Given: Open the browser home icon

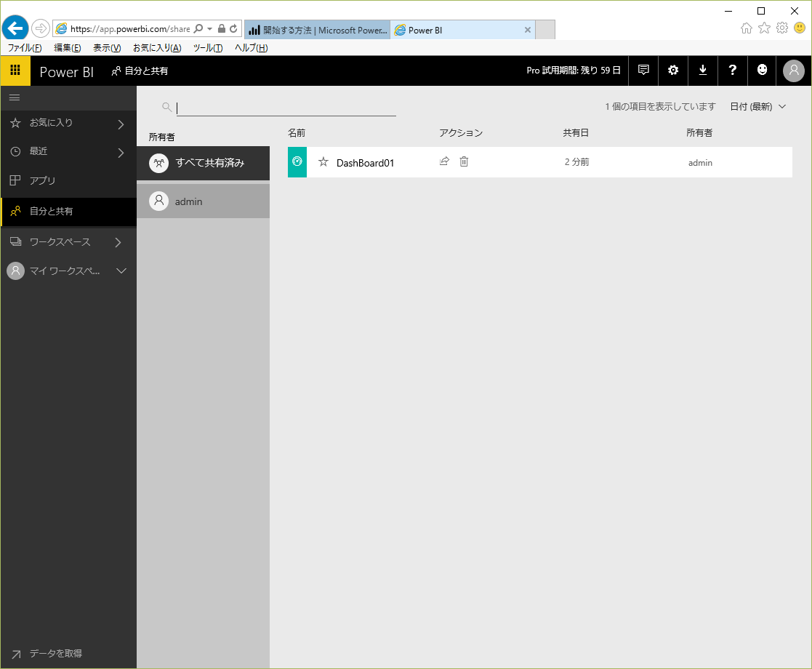Looking at the screenshot, I should (747, 28).
